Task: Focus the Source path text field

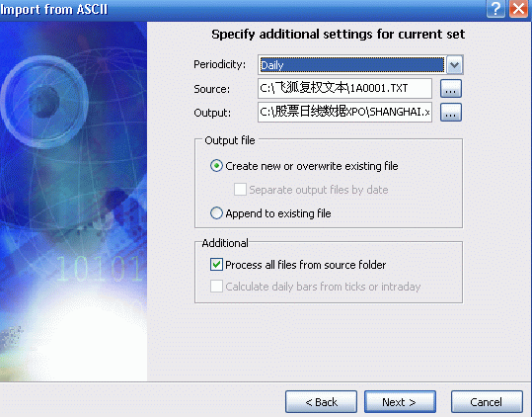Action: point(344,89)
